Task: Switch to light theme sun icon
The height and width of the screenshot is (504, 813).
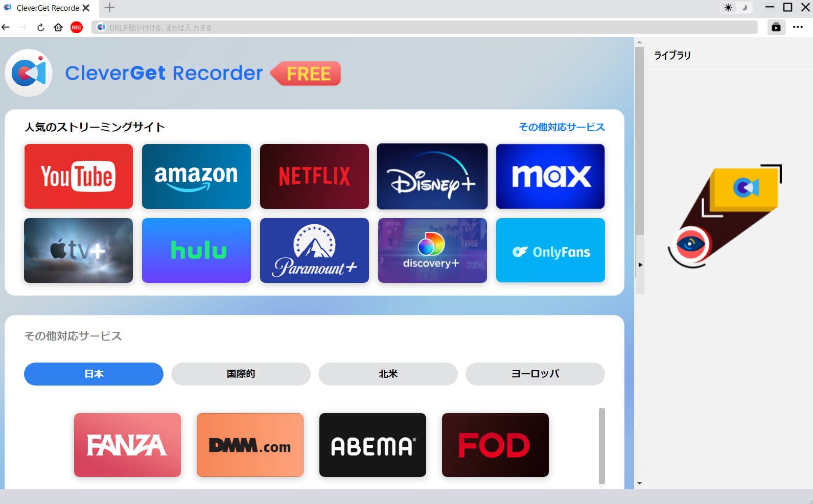Action: click(x=729, y=8)
